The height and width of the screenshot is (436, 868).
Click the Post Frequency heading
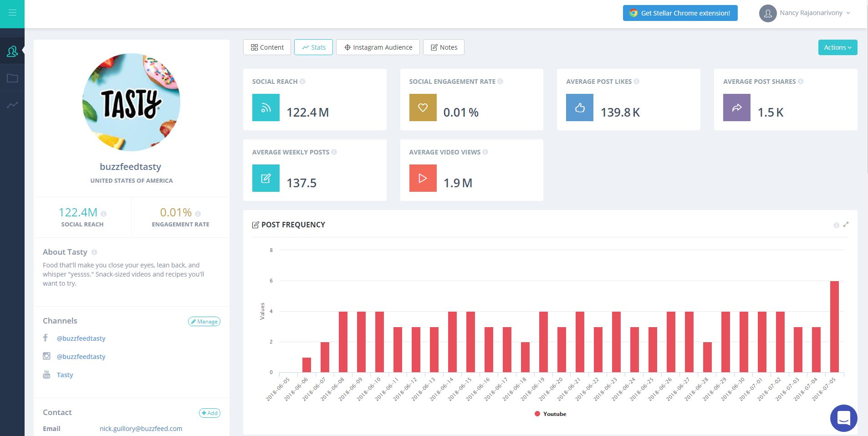[293, 225]
